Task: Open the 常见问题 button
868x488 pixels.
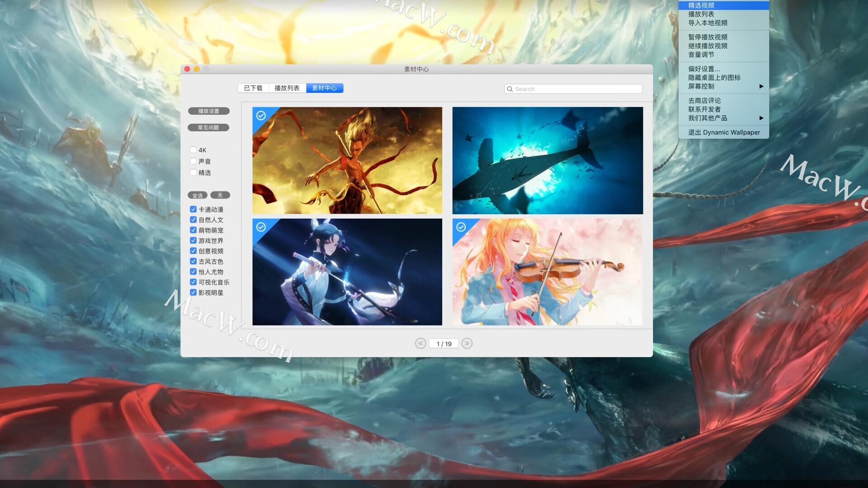Action: 208,128
